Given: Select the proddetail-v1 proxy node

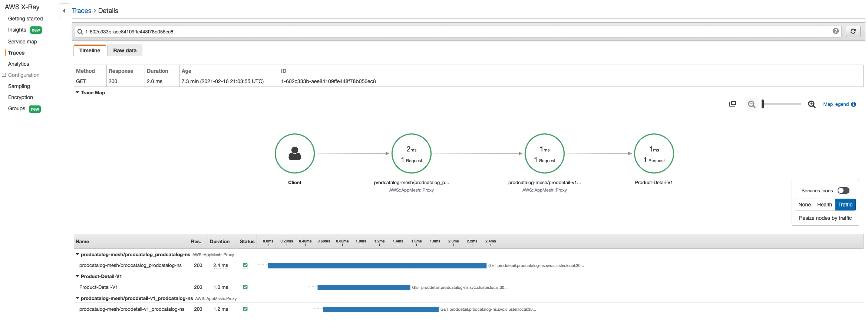Looking at the screenshot, I should pos(544,153).
